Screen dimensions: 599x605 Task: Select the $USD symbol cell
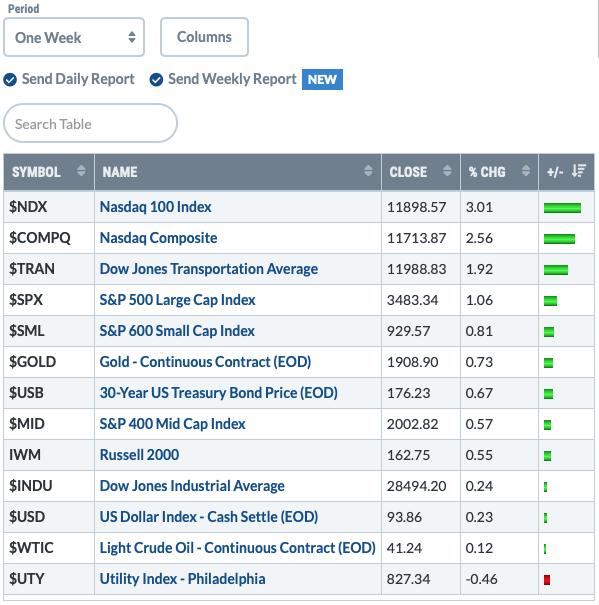click(x=49, y=517)
